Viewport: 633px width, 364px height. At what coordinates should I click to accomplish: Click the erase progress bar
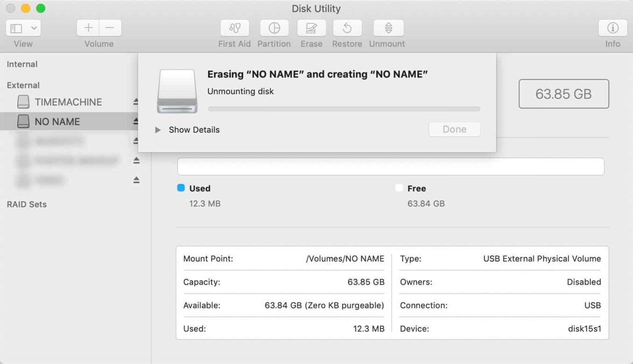pyautogui.click(x=344, y=109)
